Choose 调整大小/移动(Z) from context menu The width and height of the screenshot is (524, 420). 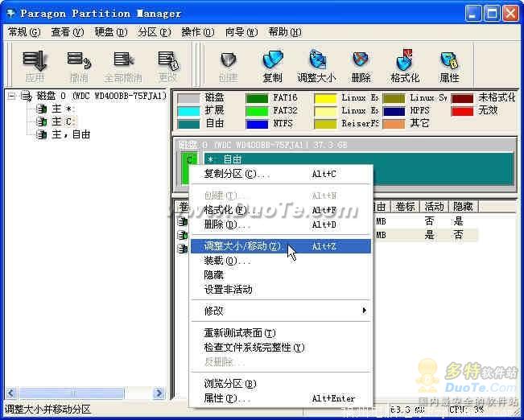pyautogui.click(x=281, y=246)
